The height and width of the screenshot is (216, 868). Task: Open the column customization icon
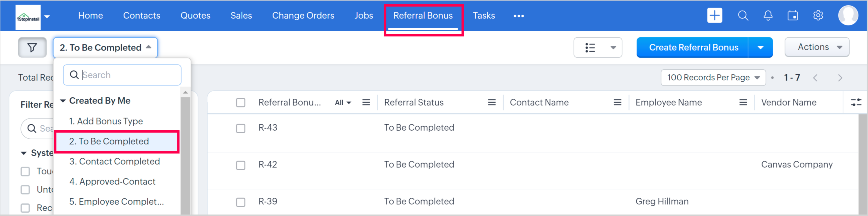click(x=856, y=102)
